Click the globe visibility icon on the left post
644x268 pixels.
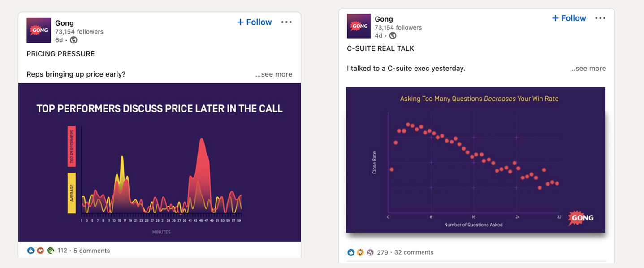click(x=73, y=40)
